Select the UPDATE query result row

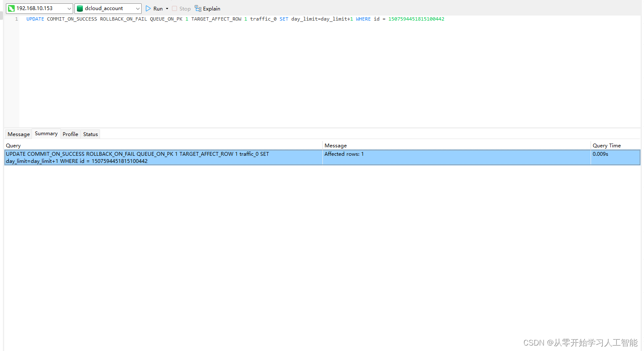pos(322,157)
